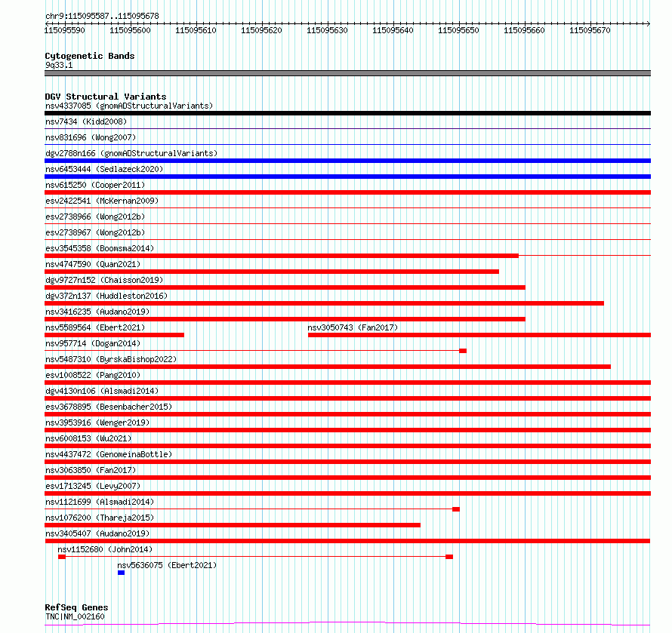
Task: Click the left red block of nsv1152680
Action: tap(62, 557)
